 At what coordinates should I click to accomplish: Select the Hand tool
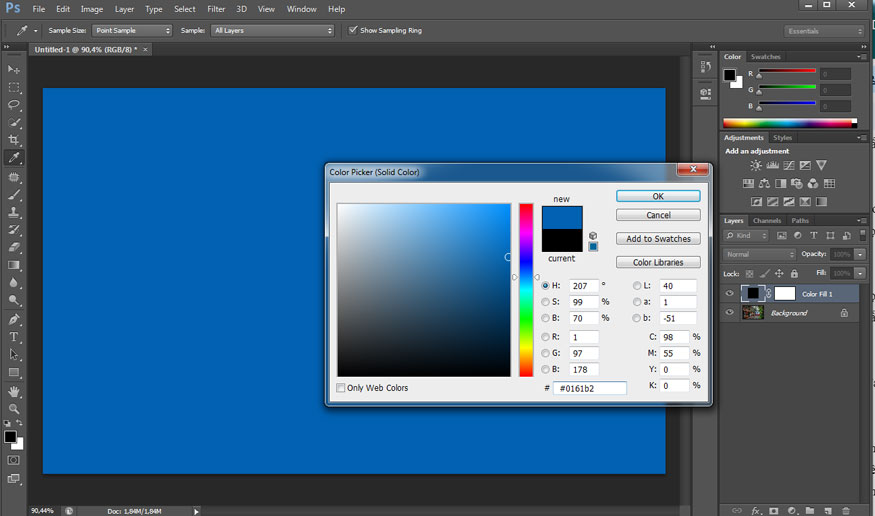click(14, 391)
